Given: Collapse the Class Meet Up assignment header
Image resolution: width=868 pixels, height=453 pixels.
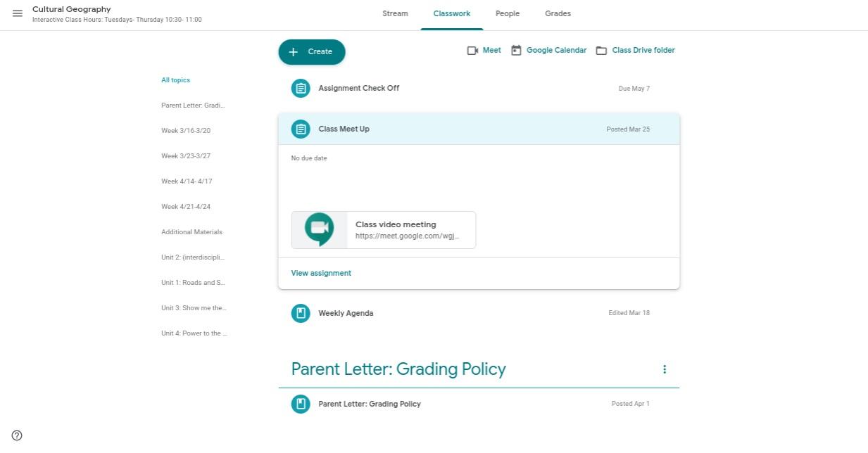Looking at the screenshot, I should (479, 129).
